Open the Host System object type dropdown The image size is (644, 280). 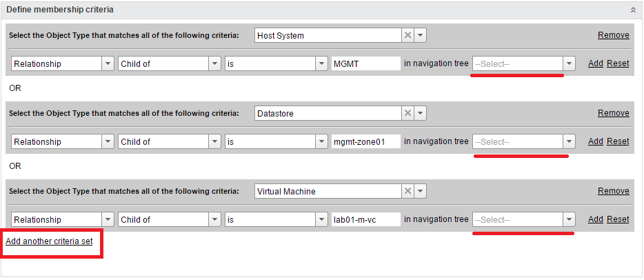coord(421,35)
